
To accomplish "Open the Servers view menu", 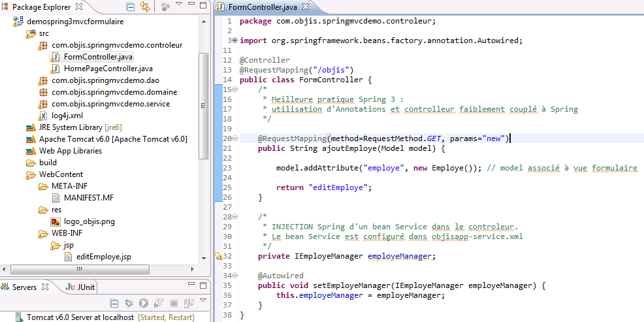I will tap(202, 300).
